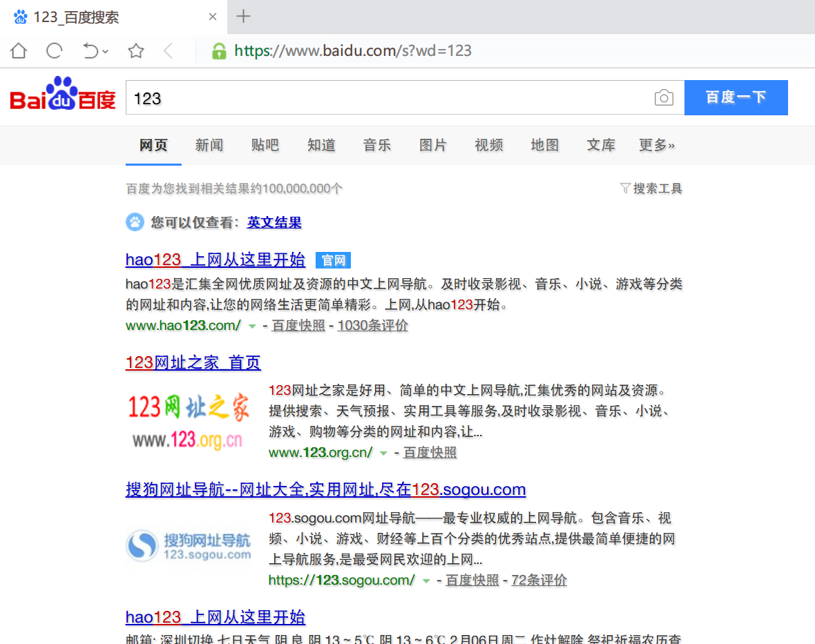This screenshot has height=644, width=815.
Task: Open 百度快照 for sogou result
Action: tap(472, 580)
